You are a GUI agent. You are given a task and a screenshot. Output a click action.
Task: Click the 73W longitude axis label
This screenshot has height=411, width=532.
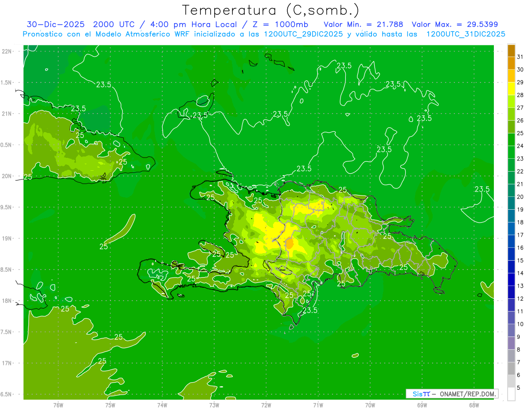tap(214, 405)
